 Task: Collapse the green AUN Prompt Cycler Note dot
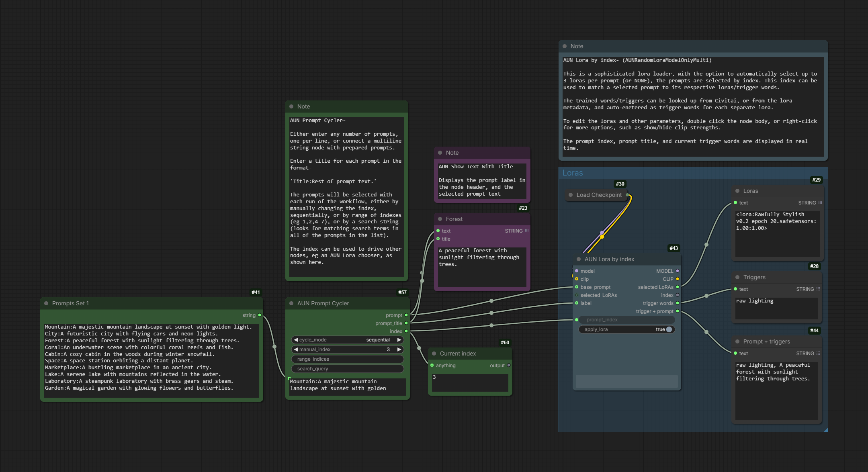pos(291,106)
